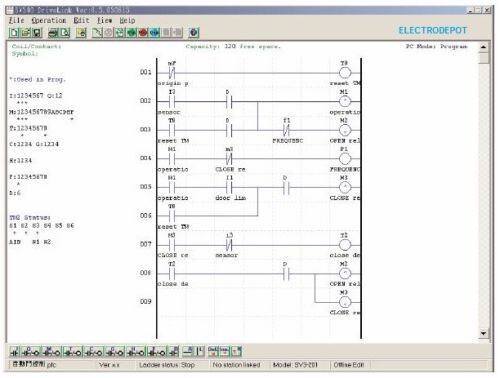Click rung number 007 label
Viewport: 500px width, 378px height.
tap(146, 244)
